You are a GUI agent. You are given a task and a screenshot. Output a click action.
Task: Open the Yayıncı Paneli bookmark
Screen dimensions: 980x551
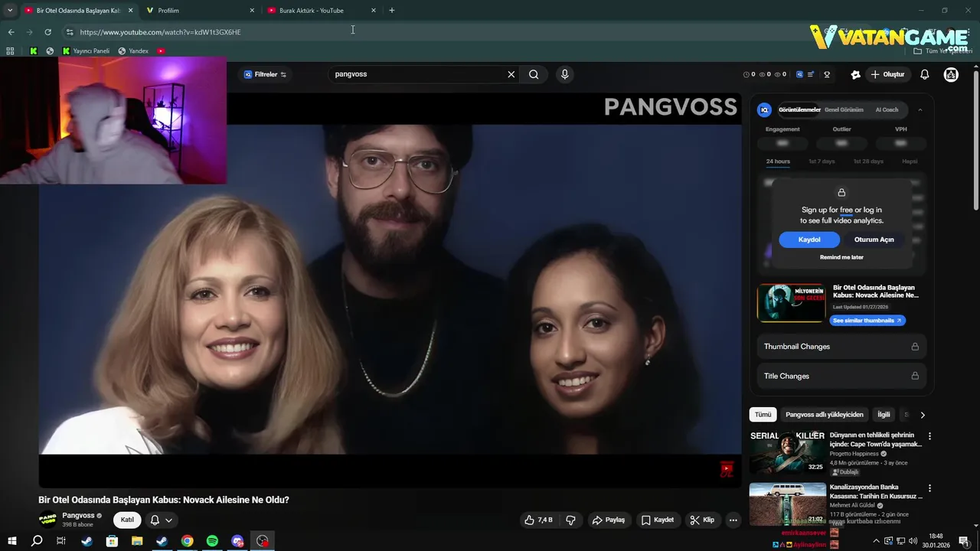point(87,51)
